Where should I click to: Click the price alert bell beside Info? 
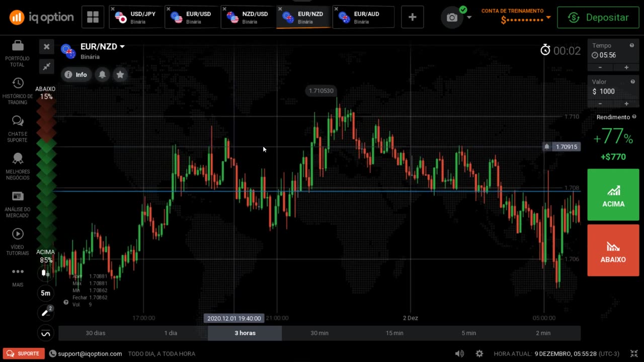tap(102, 74)
